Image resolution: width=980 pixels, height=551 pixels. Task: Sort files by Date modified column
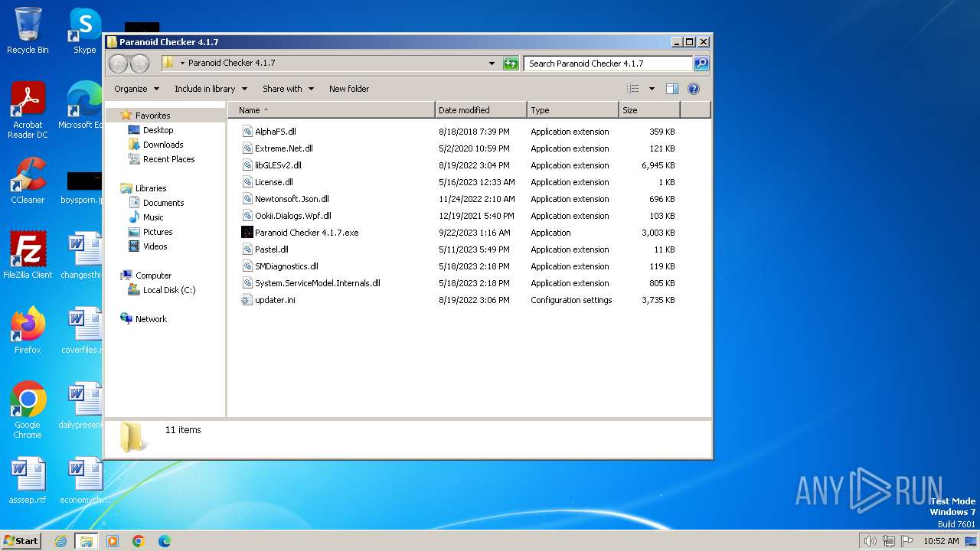pyautogui.click(x=481, y=110)
